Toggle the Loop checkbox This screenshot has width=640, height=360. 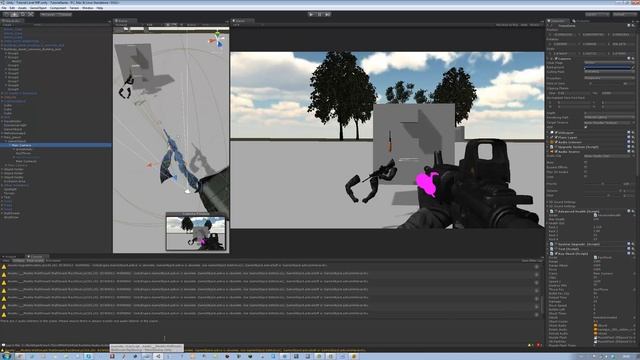(586, 177)
